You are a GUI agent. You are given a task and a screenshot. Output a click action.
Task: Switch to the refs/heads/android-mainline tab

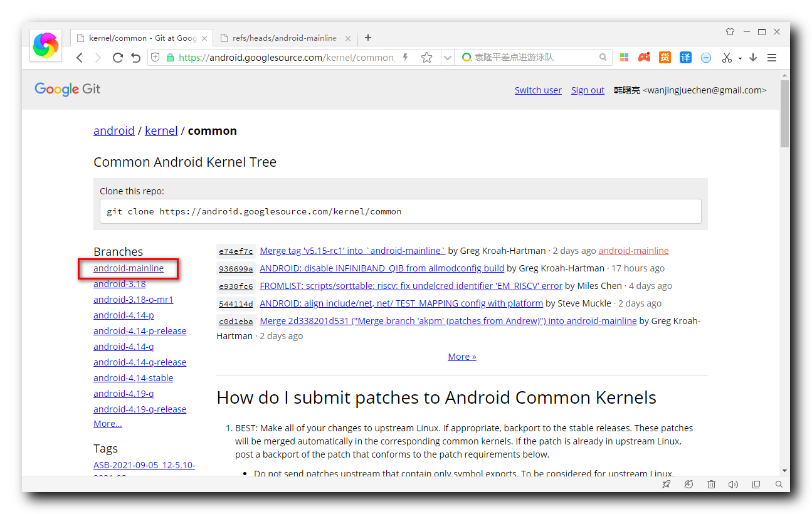click(282, 38)
